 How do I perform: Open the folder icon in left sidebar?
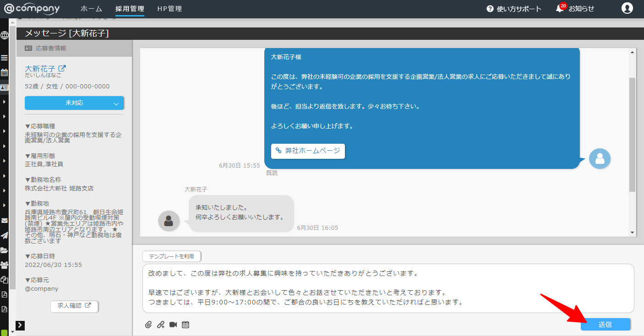pyautogui.click(x=5, y=250)
